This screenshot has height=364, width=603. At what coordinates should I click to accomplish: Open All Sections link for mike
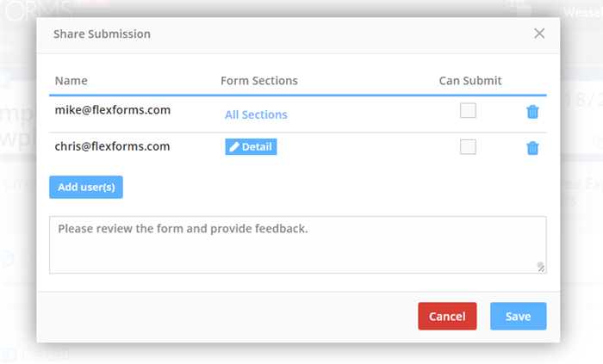point(256,114)
